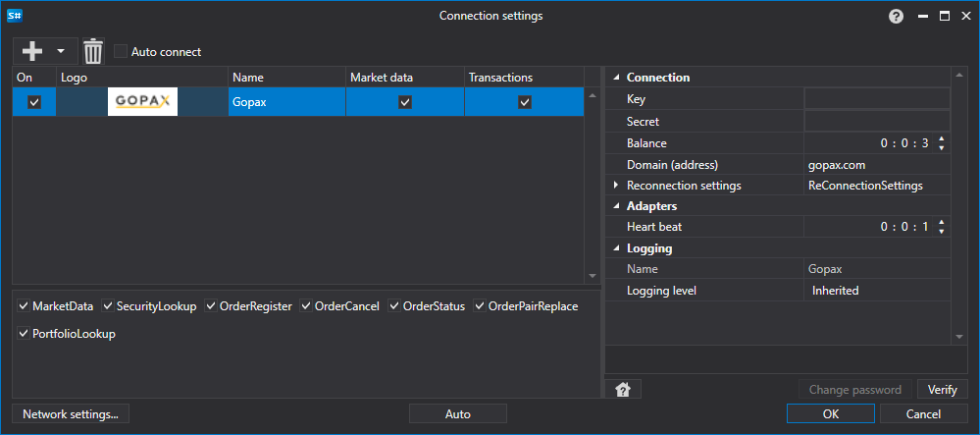
Task: Click the On column header
Action: point(34,78)
